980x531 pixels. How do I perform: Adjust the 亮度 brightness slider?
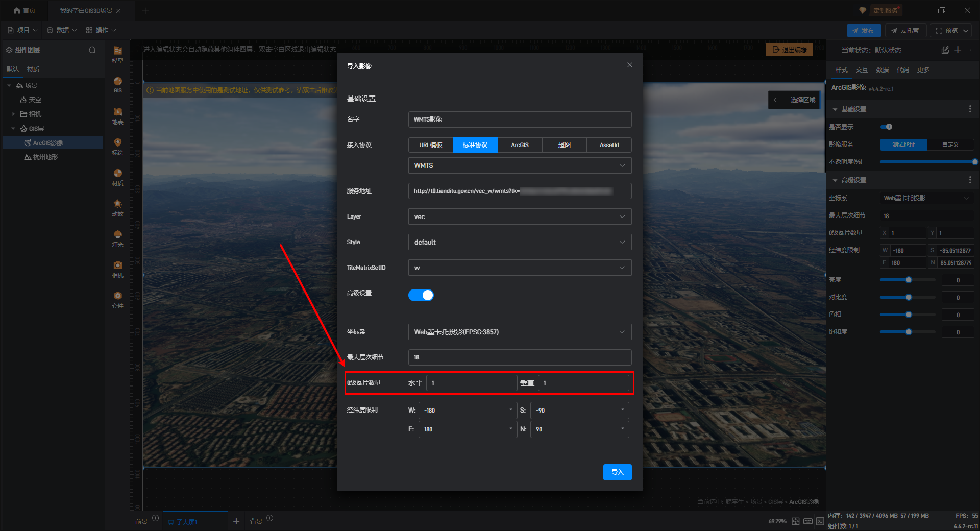[x=909, y=280]
